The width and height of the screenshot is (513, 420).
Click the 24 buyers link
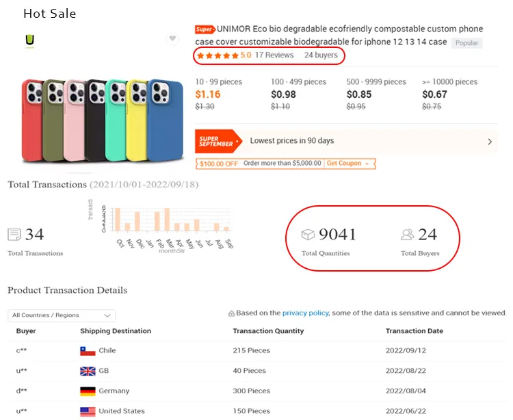(x=321, y=55)
